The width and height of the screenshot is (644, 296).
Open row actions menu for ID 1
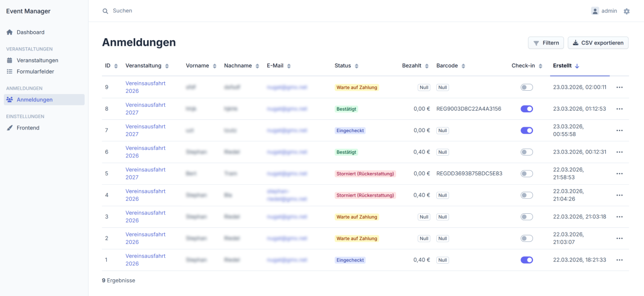pyautogui.click(x=619, y=260)
